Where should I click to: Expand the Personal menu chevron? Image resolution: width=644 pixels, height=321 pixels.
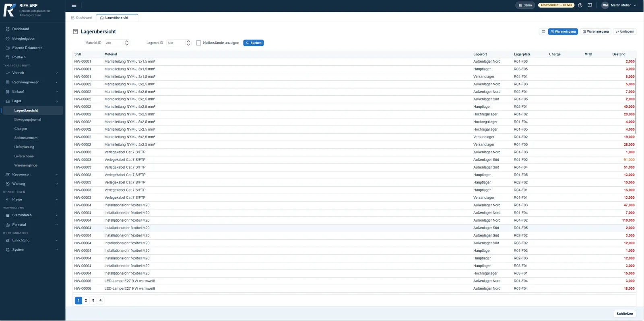(56, 225)
